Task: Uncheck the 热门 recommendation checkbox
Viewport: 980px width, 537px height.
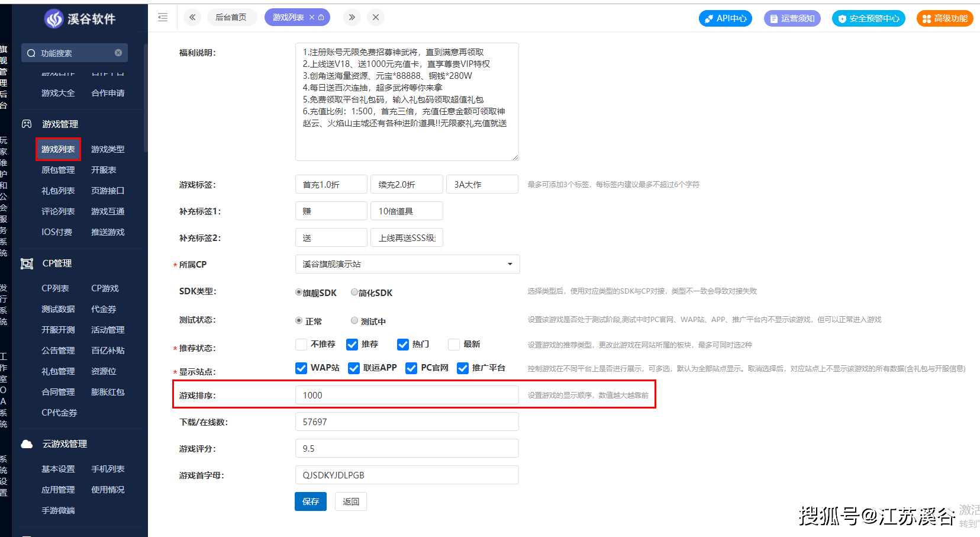Action: click(403, 345)
